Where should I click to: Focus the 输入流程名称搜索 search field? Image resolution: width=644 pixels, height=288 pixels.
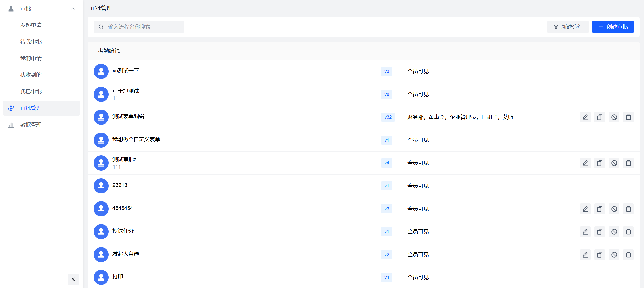pyautogui.click(x=139, y=27)
